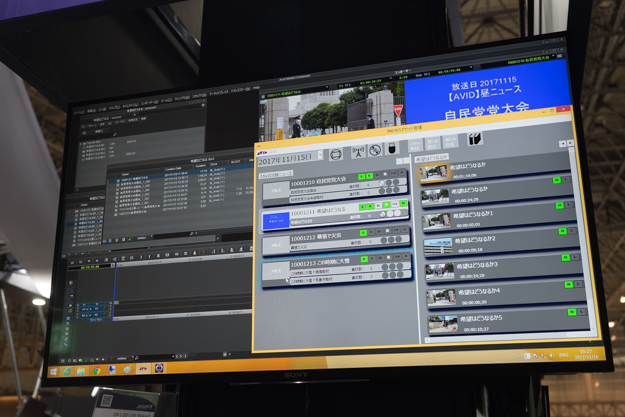
Task: Open the Windows Start button
Action: pos(54,371)
